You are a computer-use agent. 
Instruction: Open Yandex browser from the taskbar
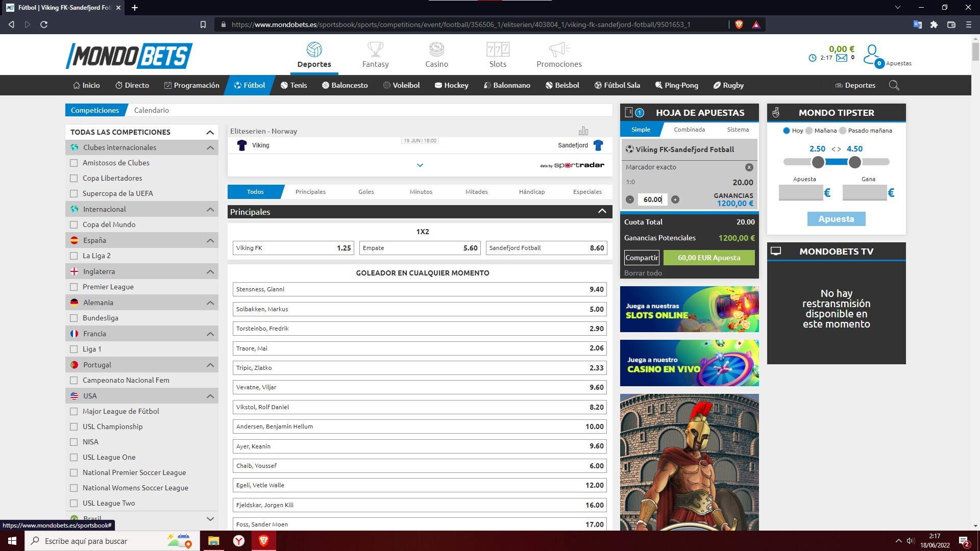[239, 541]
